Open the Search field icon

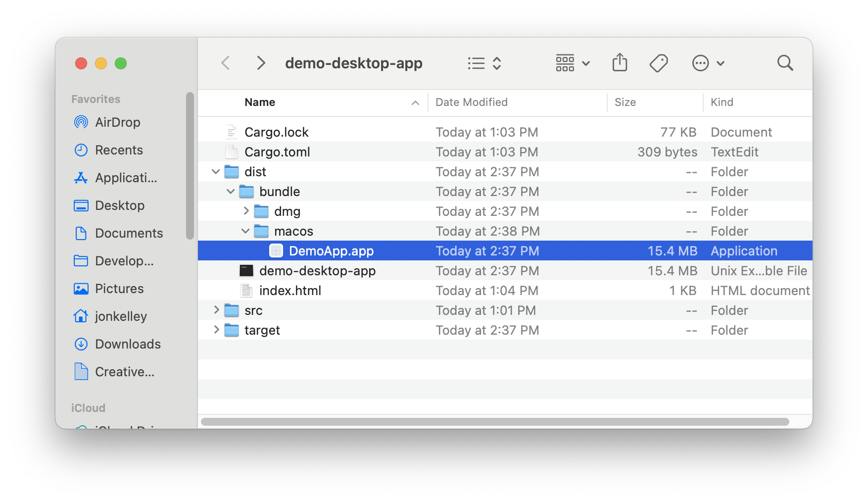coord(785,63)
